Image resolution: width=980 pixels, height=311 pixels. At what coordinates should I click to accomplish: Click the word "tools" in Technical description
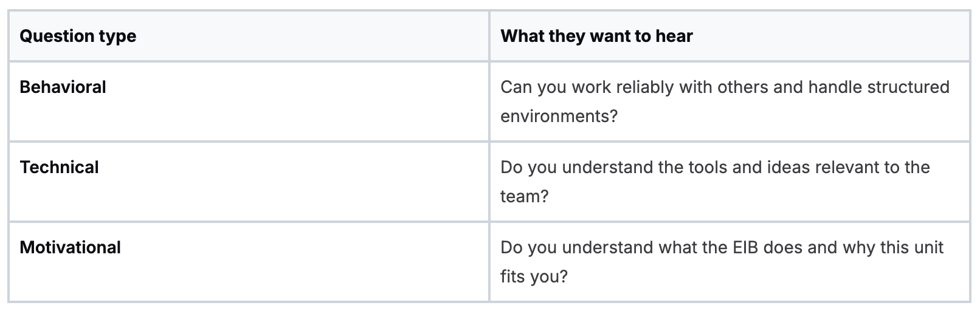[707, 168]
